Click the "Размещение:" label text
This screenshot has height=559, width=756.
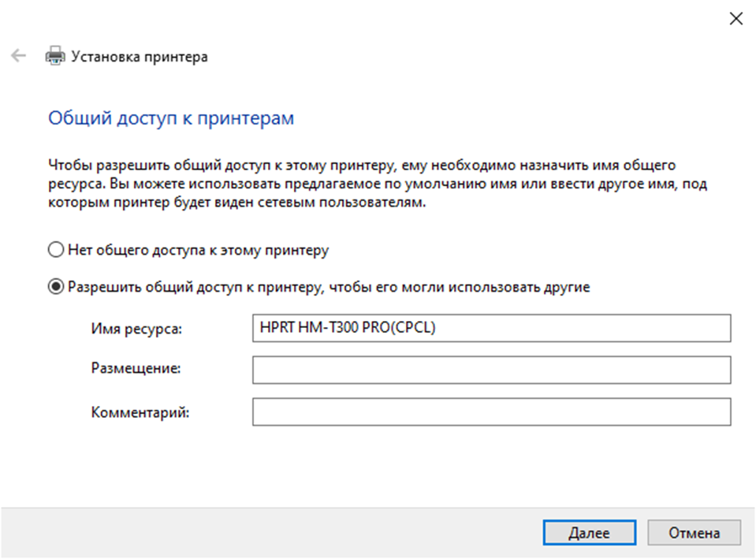point(136,369)
